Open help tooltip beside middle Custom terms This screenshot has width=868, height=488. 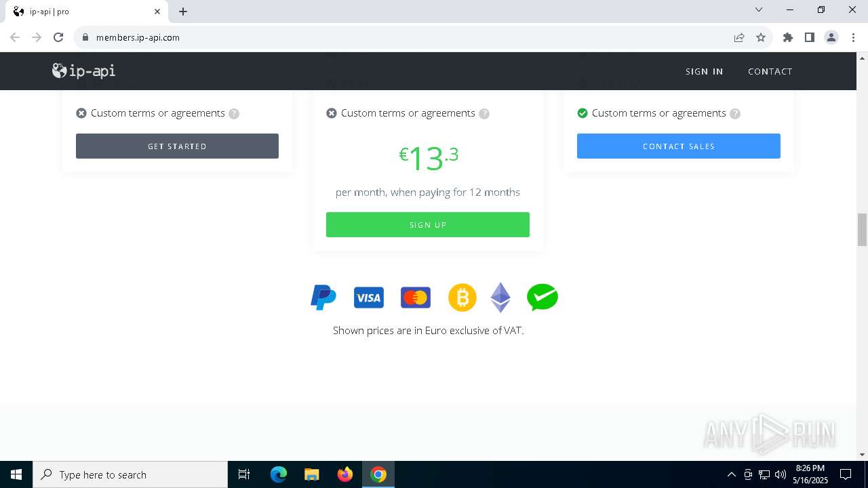(484, 114)
